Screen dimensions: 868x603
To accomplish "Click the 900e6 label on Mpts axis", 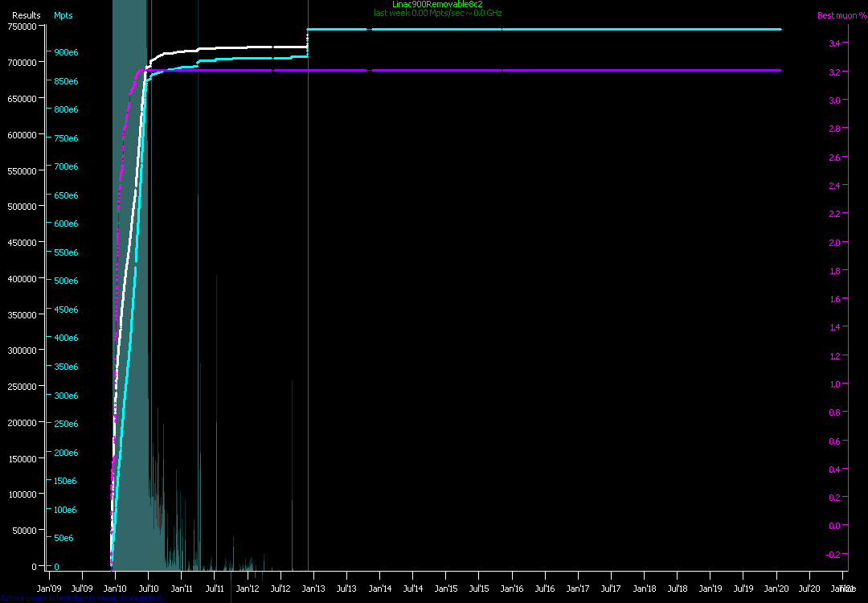I will tap(66, 52).
